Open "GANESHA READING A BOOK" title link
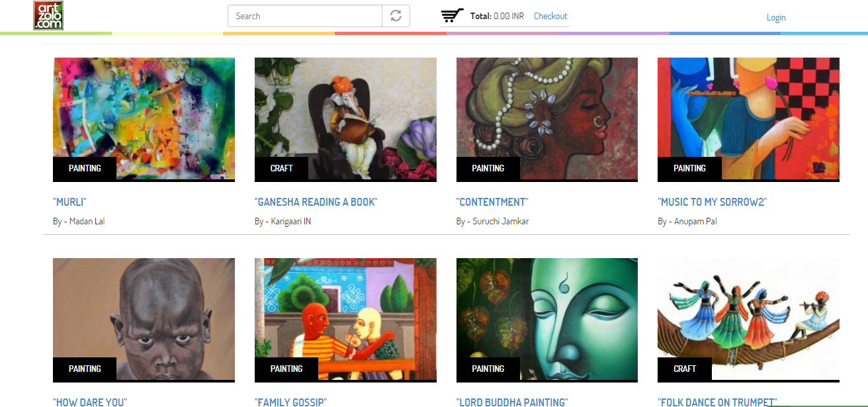The image size is (868, 407). point(316,202)
